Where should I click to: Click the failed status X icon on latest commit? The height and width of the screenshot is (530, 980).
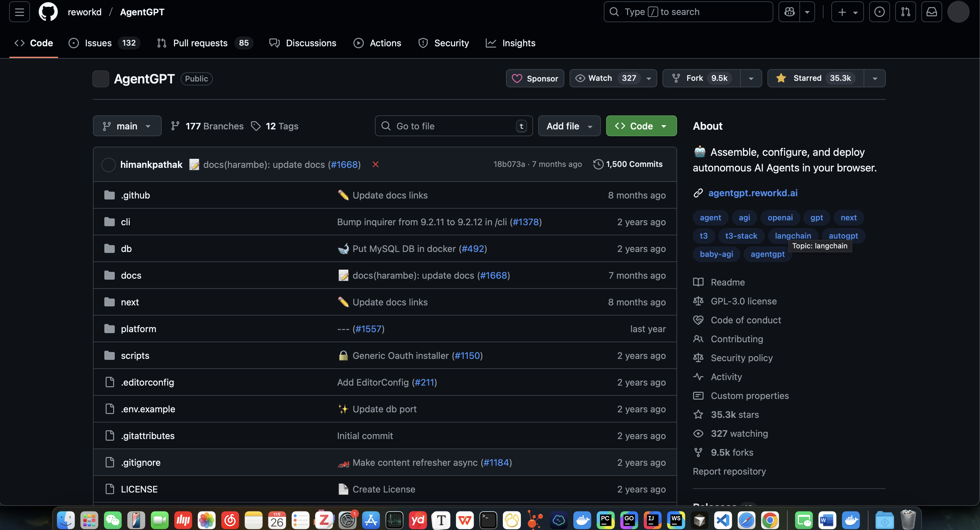(376, 164)
